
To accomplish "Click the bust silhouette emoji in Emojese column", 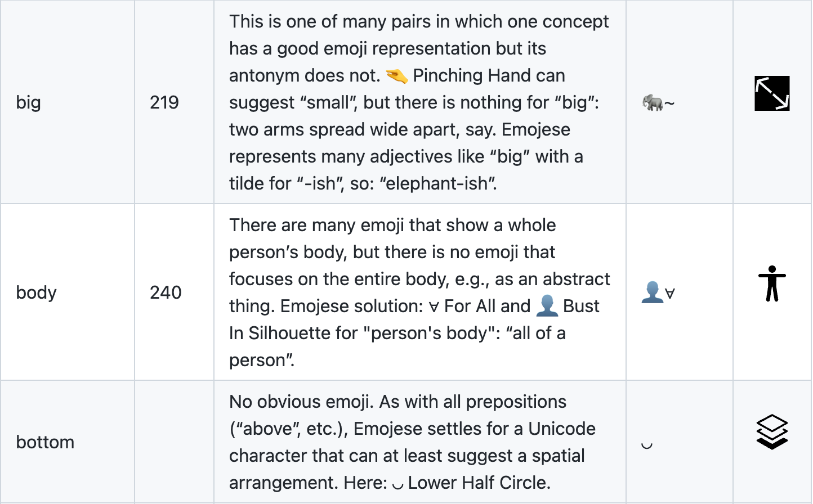I will (x=652, y=292).
